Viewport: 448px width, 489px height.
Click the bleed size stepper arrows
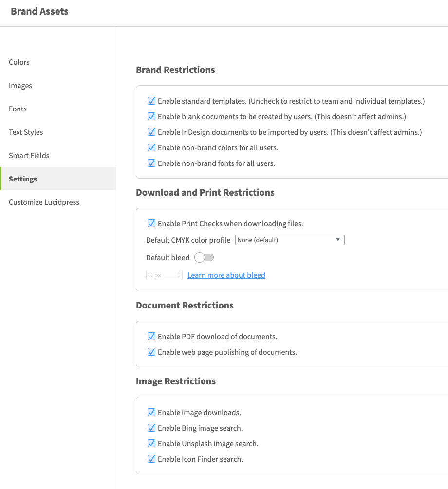(179, 275)
